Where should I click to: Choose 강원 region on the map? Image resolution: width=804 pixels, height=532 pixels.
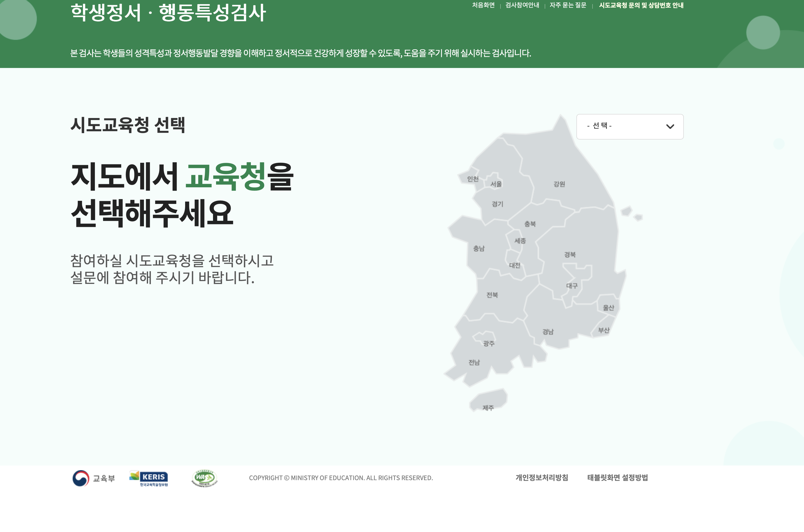pyautogui.click(x=559, y=184)
